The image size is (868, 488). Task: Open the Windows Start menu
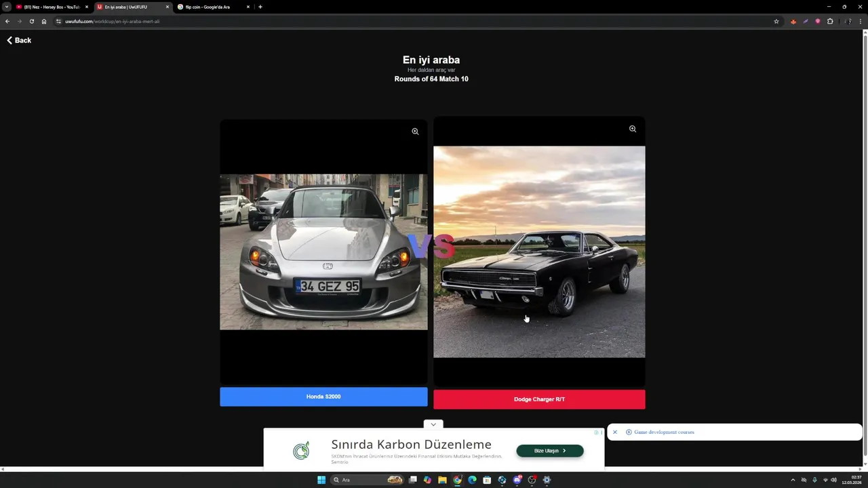click(321, 480)
